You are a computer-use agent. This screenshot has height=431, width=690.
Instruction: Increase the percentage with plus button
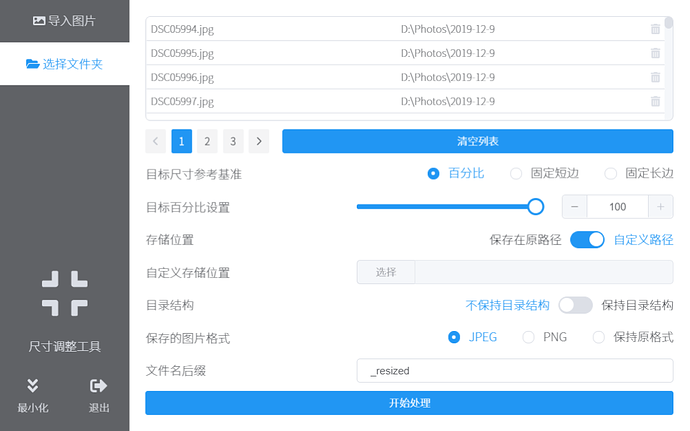click(x=660, y=206)
